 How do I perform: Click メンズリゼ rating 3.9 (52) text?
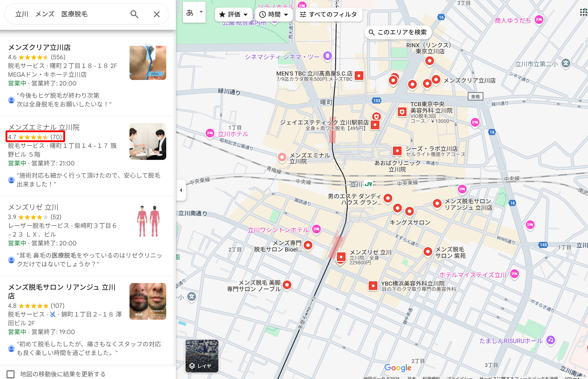click(x=35, y=217)
